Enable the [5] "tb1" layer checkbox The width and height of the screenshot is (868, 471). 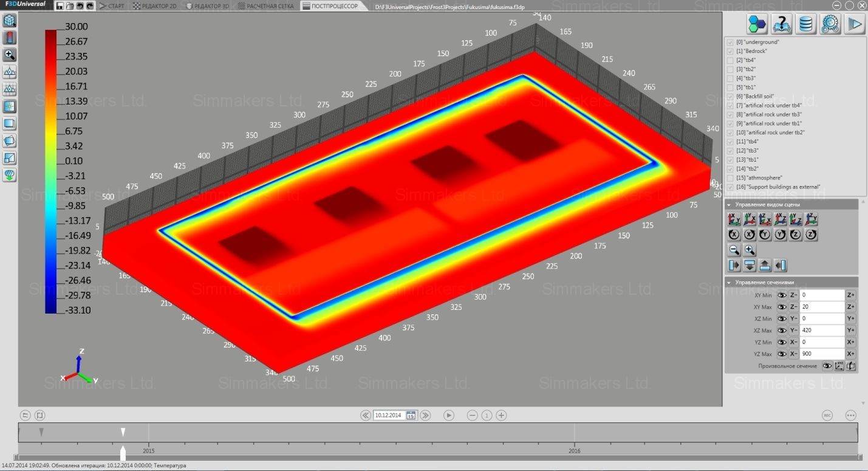[730, 88]
